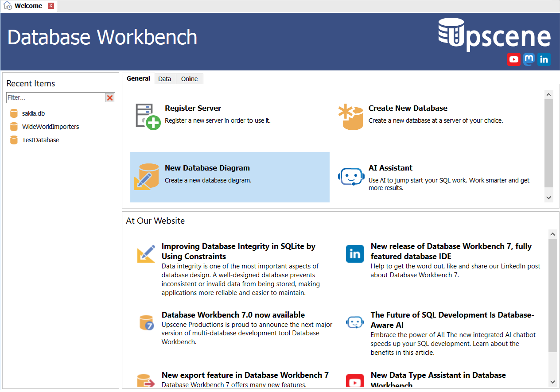Viewport: 560px width, 392px height.
Task: Open Create New Database
Action: 408,108
